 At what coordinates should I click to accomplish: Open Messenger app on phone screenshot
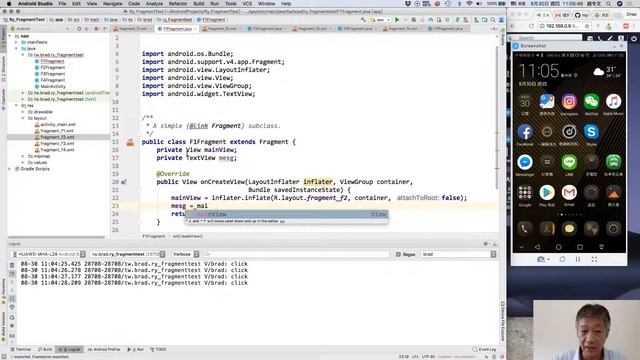point(525,162)
